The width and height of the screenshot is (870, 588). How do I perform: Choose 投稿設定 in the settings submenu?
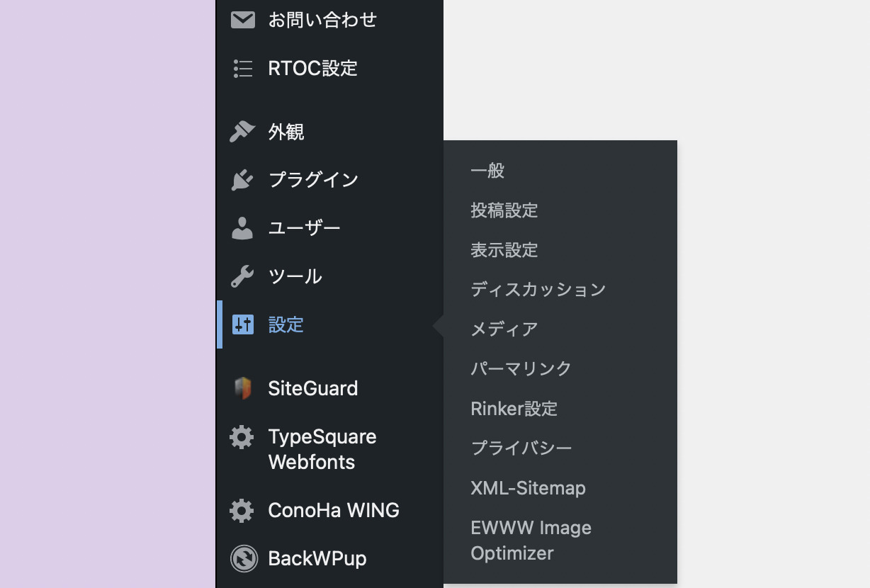pos(504,210)
